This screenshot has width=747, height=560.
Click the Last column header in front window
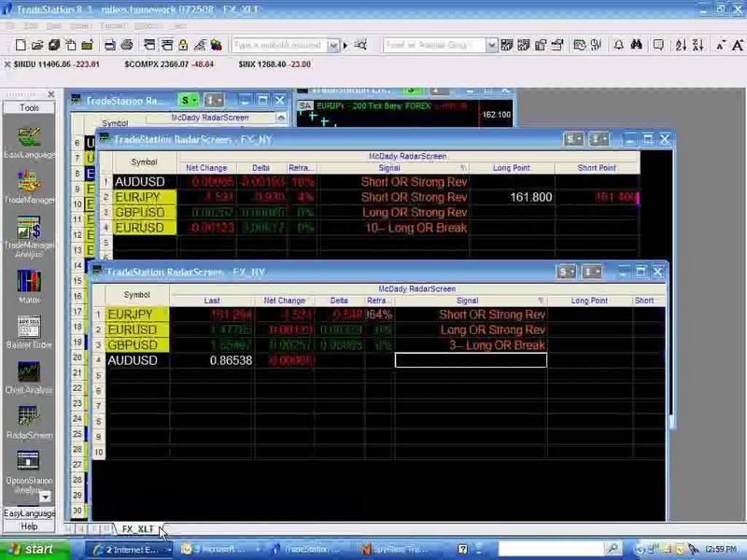(x=212, y=301)
